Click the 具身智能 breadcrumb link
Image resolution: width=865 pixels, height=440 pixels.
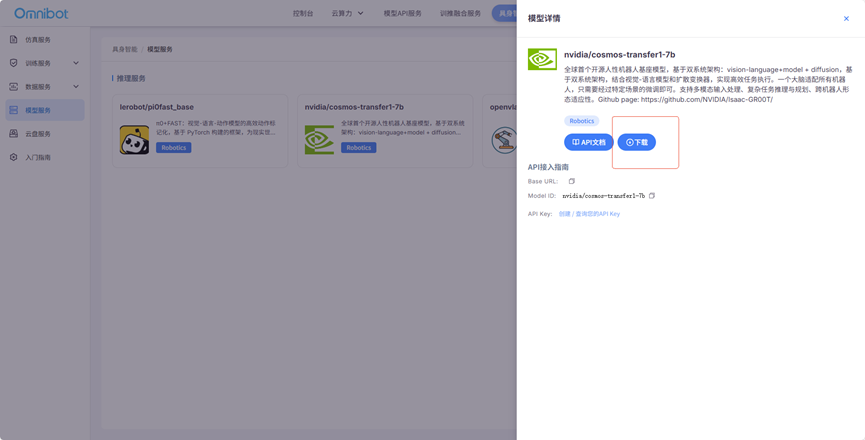[125, 49]
